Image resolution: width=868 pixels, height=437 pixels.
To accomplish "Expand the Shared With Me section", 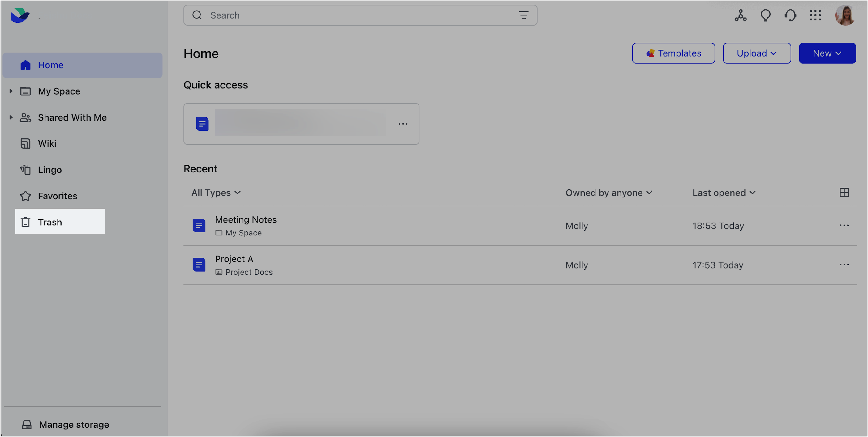I will (11, 117).
